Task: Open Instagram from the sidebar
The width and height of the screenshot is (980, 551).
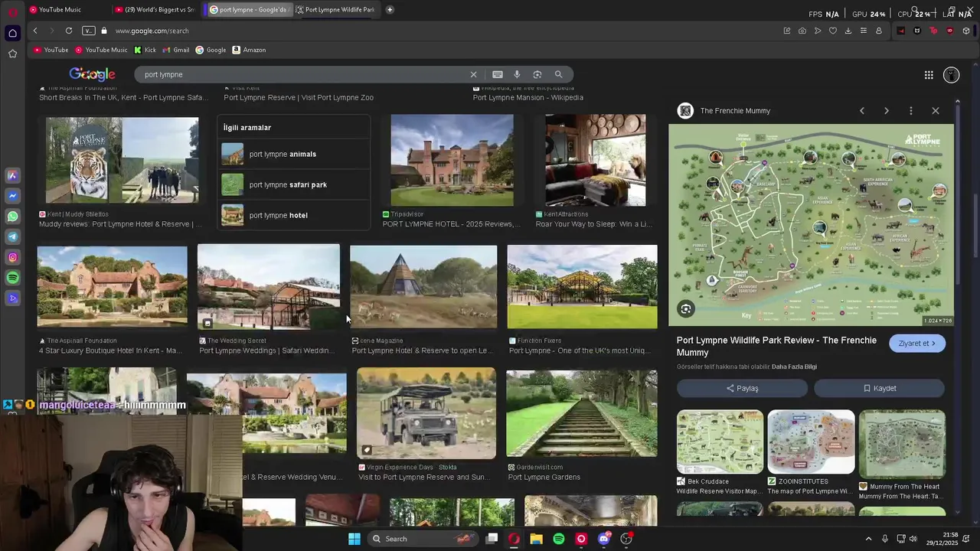Action: [12, 258]
